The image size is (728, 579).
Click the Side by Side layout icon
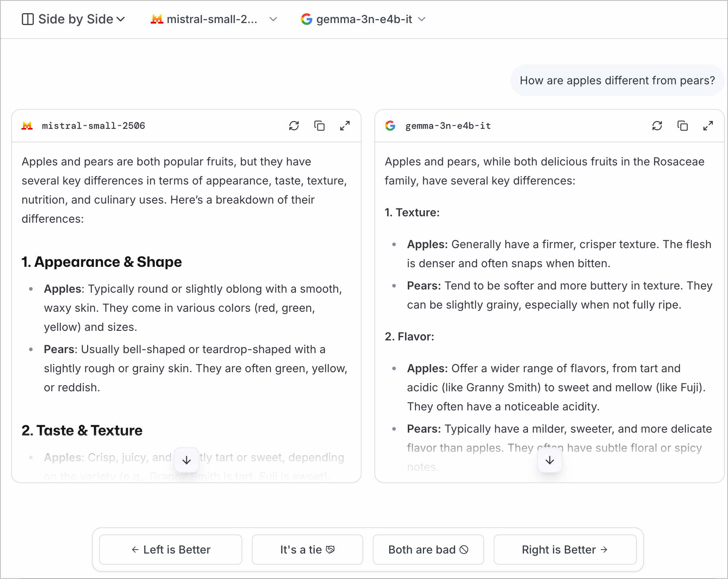28,19
